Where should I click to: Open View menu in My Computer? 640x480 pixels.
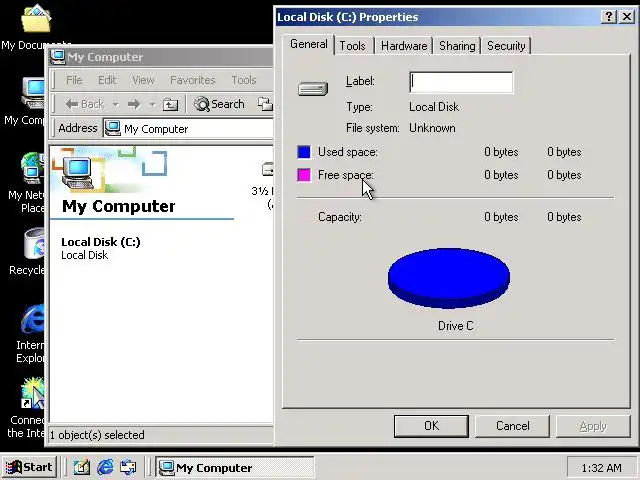(x=143, y=80)
